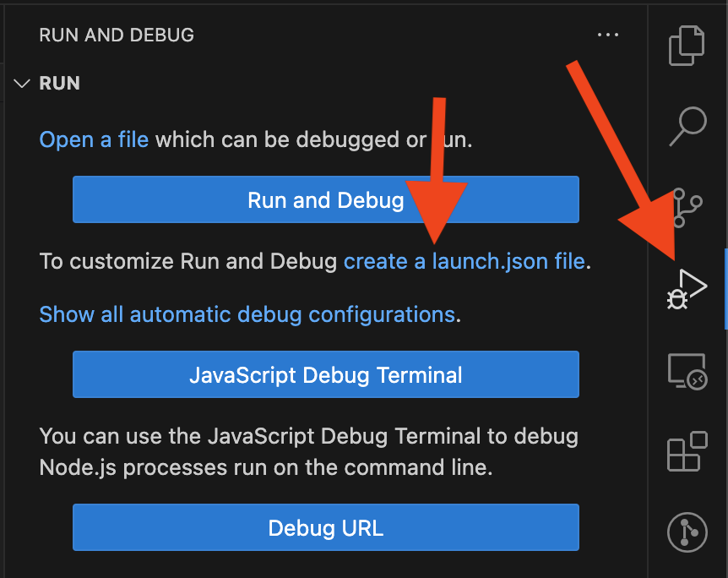
Task: Open the three-dot Views and More Actions menu
Action: [x=608, y=35]
